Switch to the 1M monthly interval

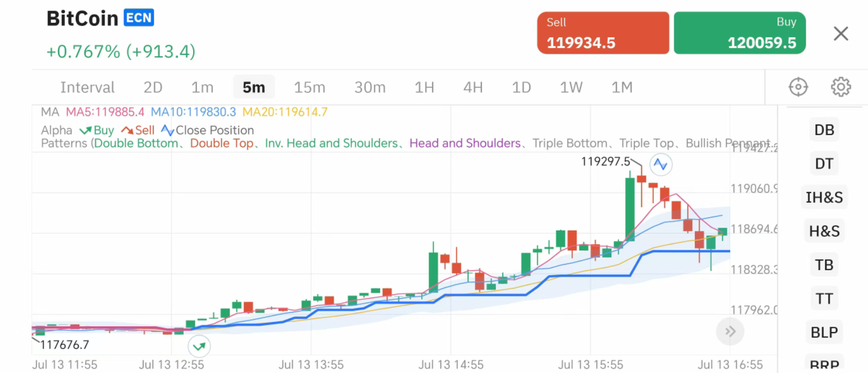[622, 87]
